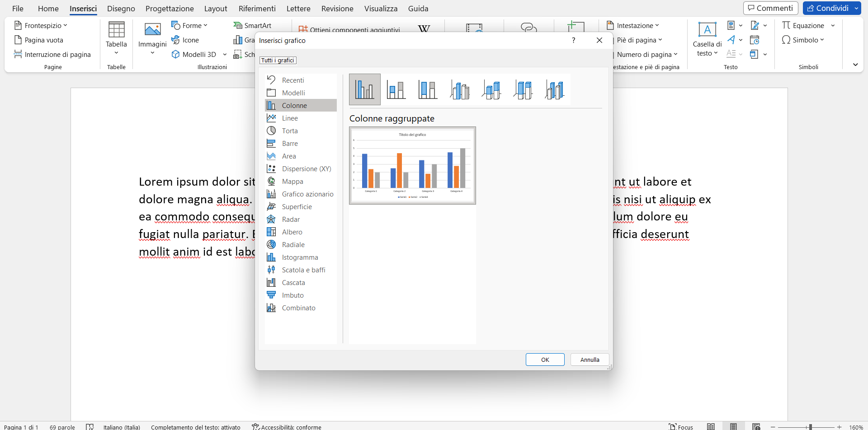
Task: Switch to the Layout ribbon tab
Action: 216,8
